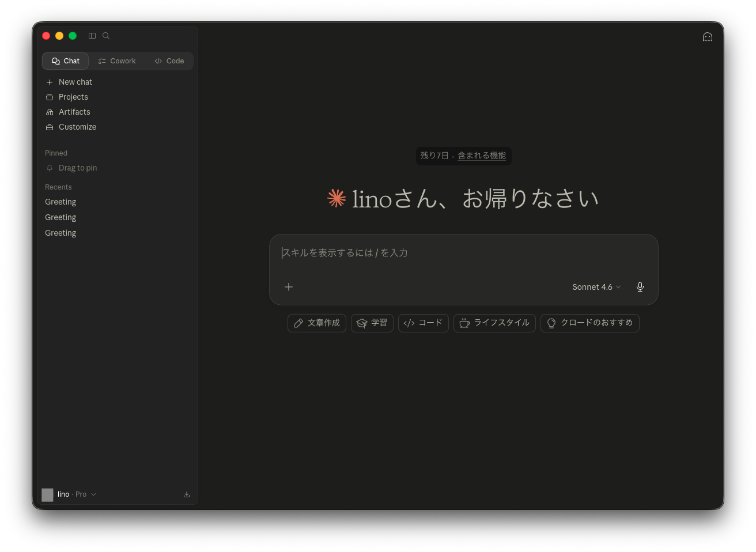Switch to the Cowork tab
This screenshot has height=552, width=756.
(x=117, y=61)
